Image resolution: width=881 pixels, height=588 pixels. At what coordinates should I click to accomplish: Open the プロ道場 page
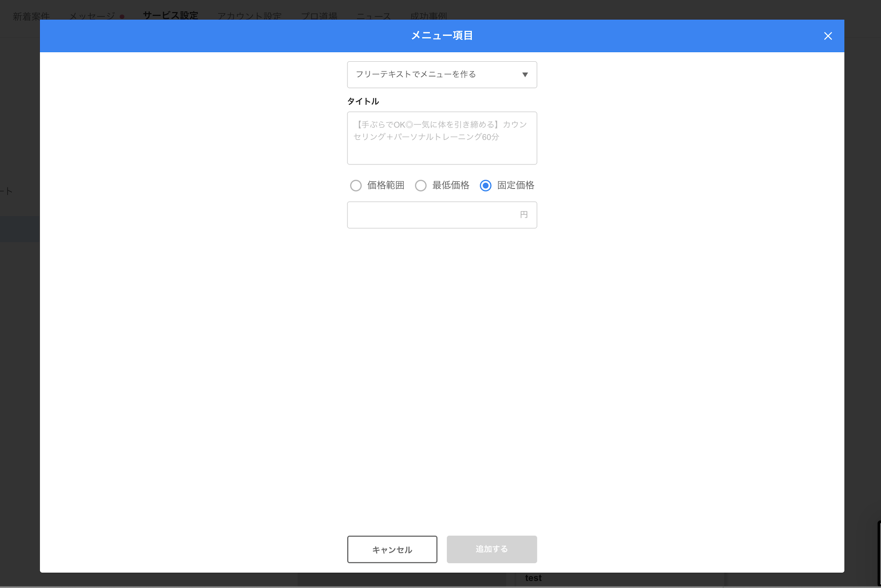pos(319,15)
